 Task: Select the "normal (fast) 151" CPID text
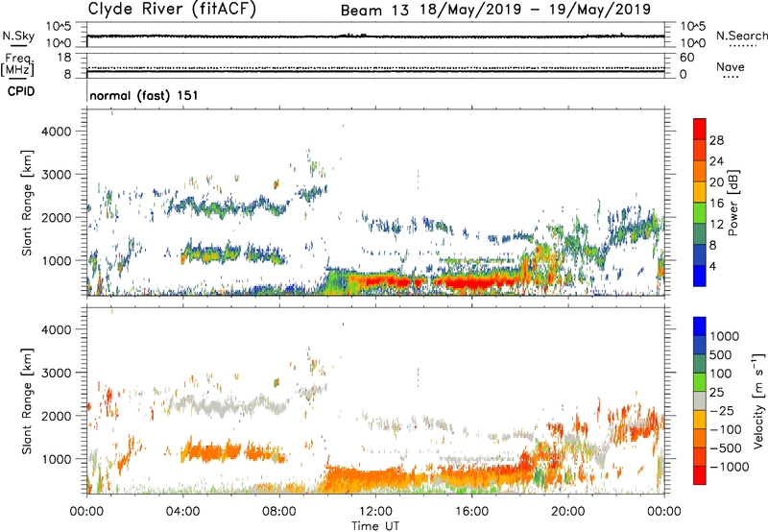pyautogui.click(x=144, y=95)
